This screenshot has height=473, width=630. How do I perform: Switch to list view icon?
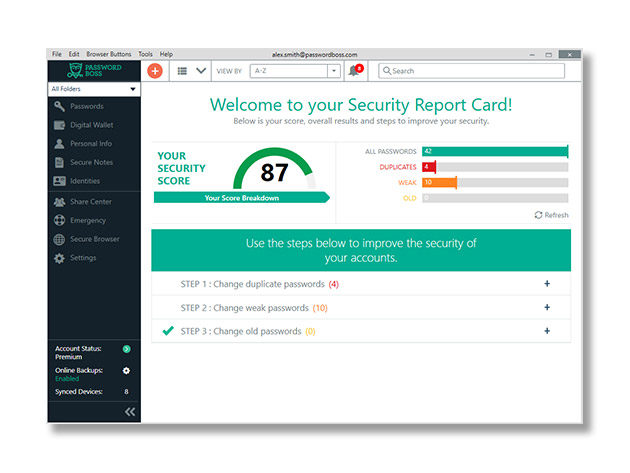click(182, 71)
